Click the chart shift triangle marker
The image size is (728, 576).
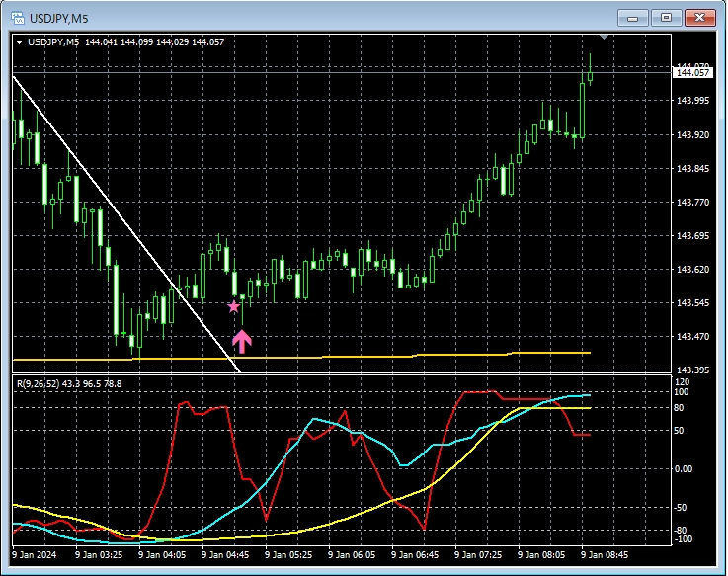pos(604,37)
